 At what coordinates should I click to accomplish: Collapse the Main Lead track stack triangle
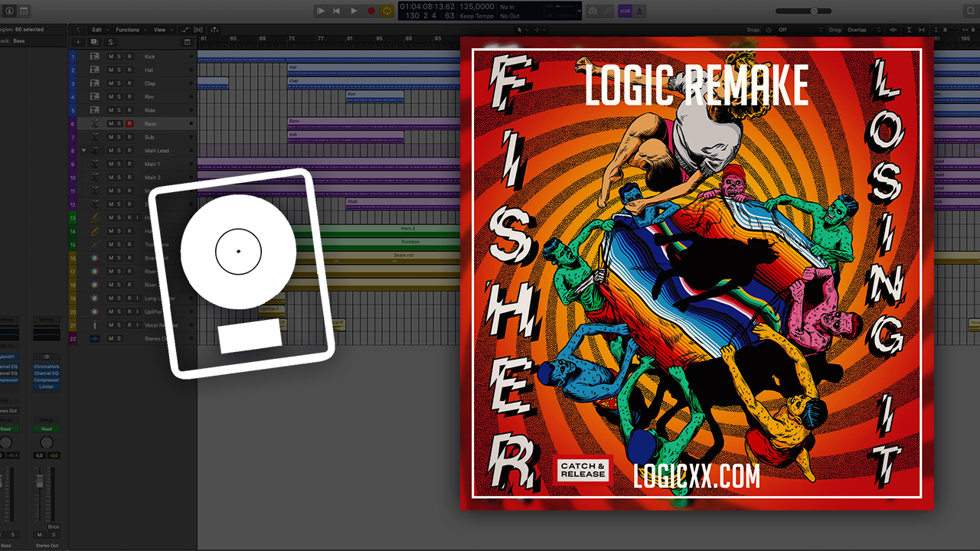pos(83,151)
